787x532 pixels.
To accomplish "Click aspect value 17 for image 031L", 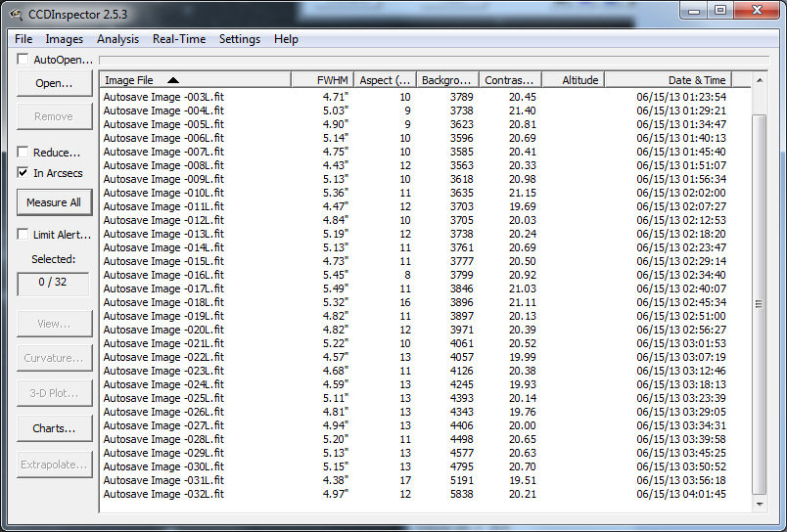I will click(x=405, y=480).
